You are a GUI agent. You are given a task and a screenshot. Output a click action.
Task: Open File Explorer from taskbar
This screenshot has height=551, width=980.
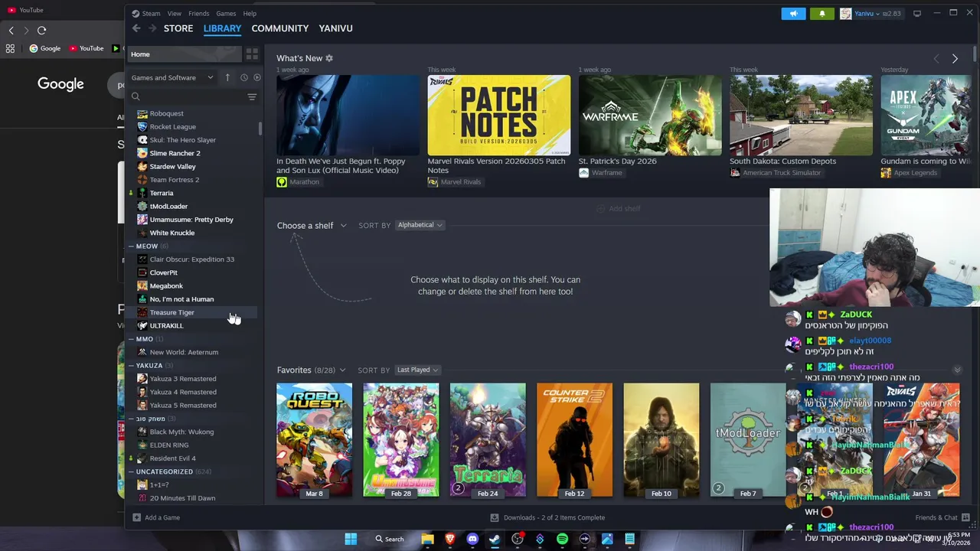click(428, 539)
